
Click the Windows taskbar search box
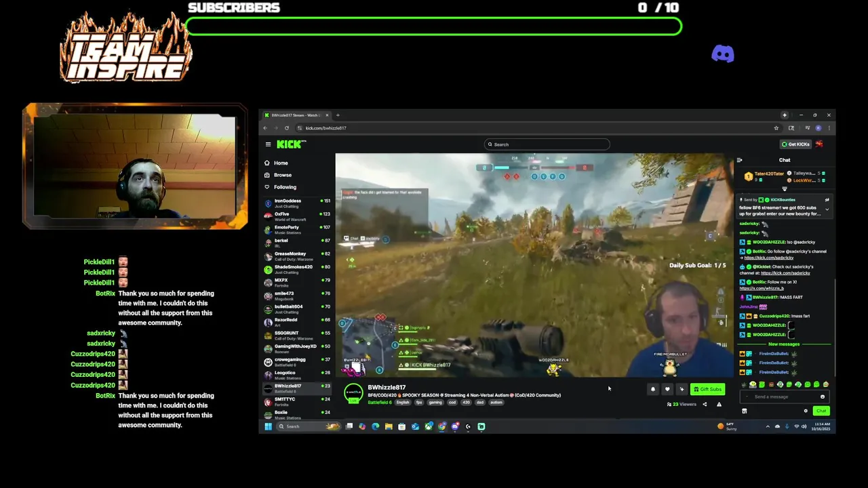(x=309, y=426)
